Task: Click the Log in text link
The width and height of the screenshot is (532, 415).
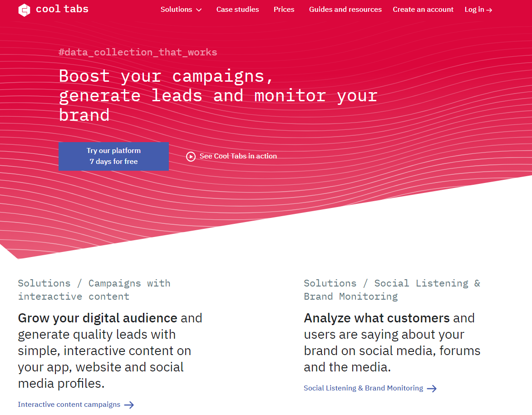Action: (474, 10)
